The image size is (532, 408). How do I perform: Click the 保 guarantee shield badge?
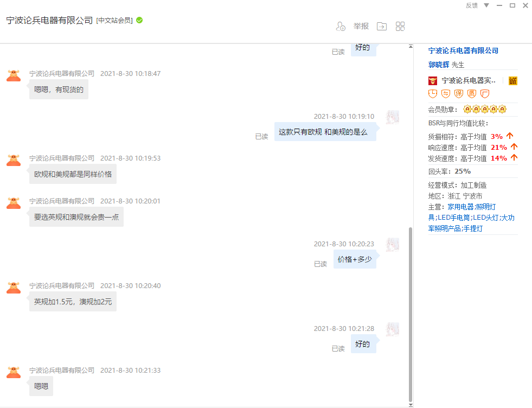(459, 94)
